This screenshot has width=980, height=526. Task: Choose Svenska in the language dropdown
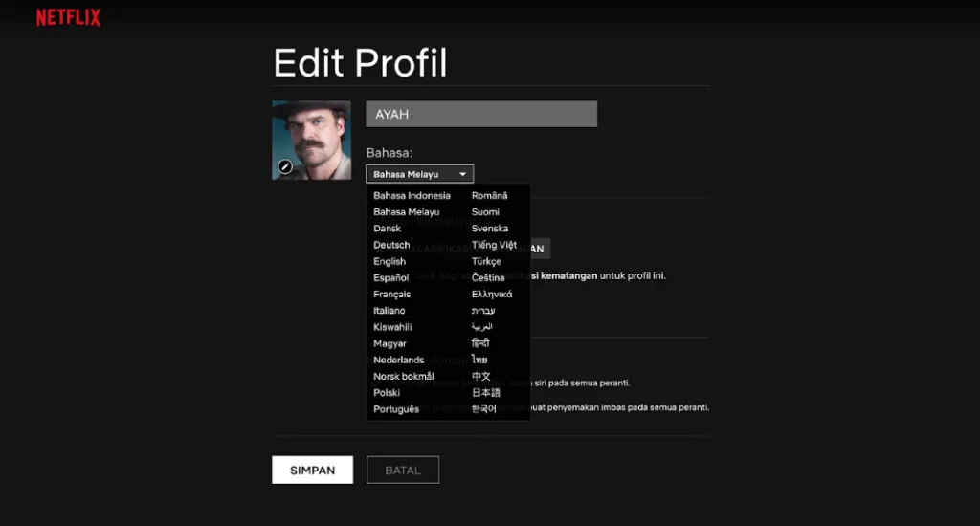pyautogui.click(x=489, y=229)
